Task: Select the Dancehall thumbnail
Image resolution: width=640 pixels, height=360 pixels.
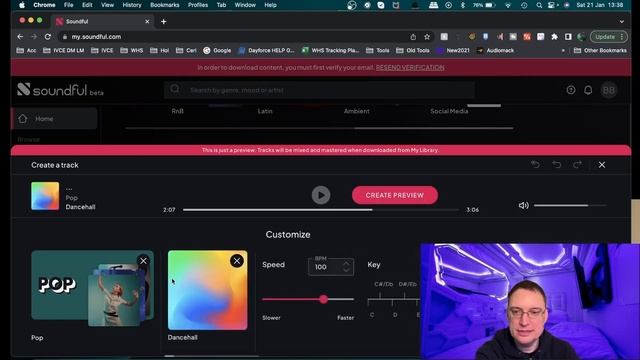Action: (207, 290)
